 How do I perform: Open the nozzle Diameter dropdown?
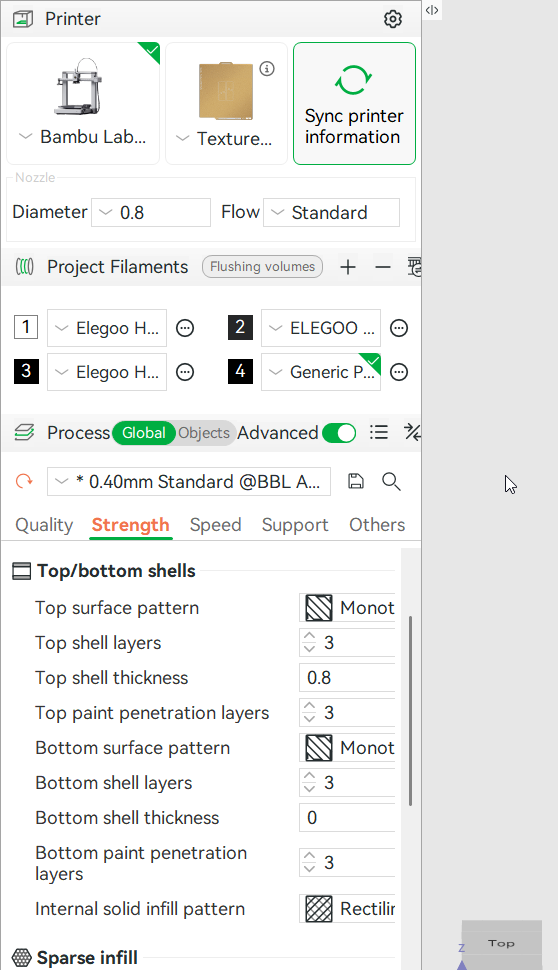tap(151, 213)
